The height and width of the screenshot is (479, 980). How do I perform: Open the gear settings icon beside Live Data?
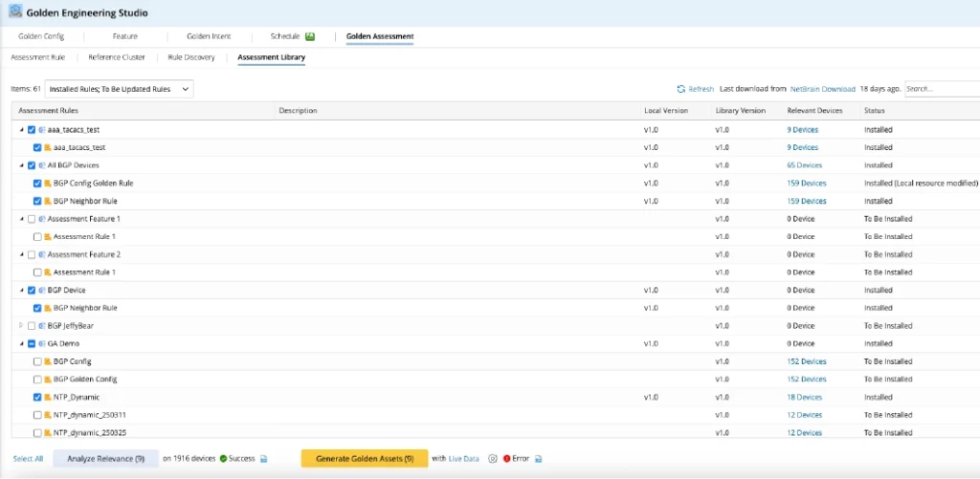[x=493, y=459]
